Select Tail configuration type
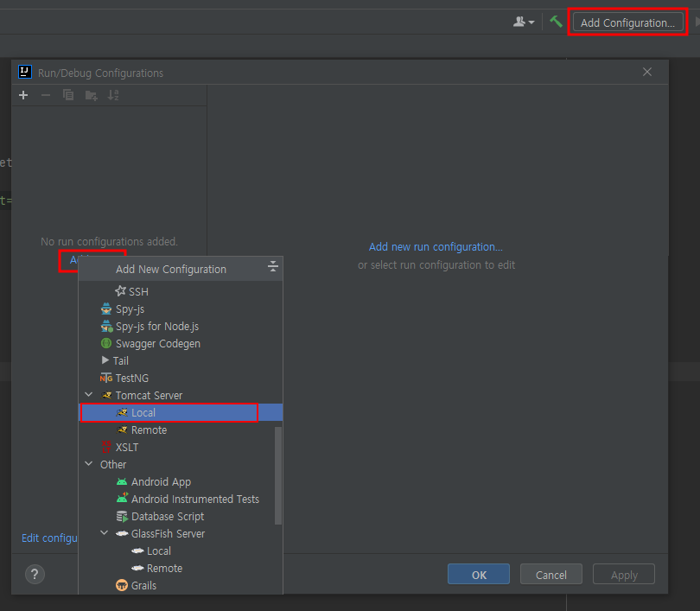The image size is (700, 611). point(181,360)
